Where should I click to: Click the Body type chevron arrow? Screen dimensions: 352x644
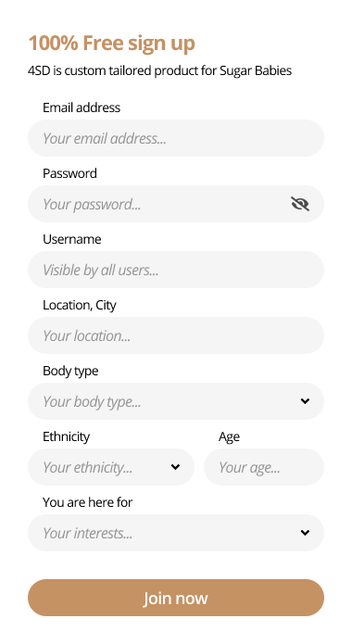pos(305,401)
